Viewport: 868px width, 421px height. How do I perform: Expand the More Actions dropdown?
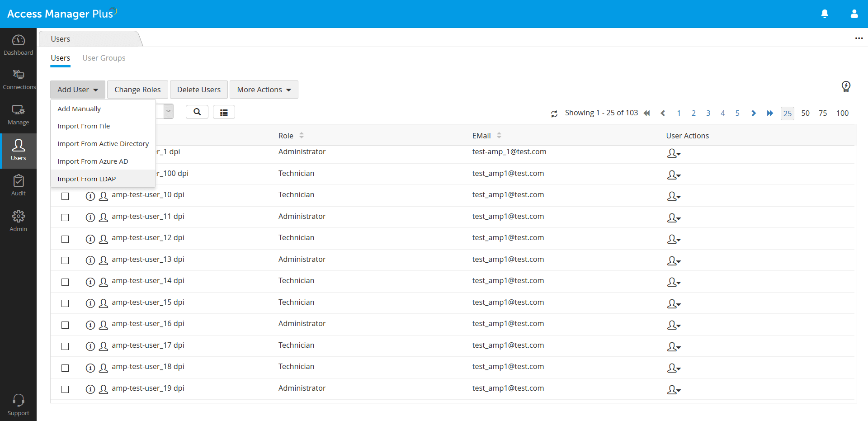[x=264, y=90]
